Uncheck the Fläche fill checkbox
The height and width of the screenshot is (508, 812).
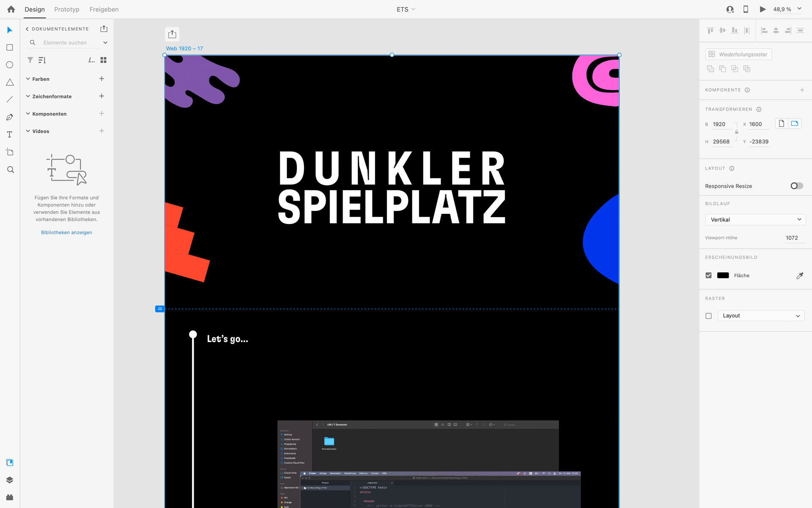(x=709, y=275)
